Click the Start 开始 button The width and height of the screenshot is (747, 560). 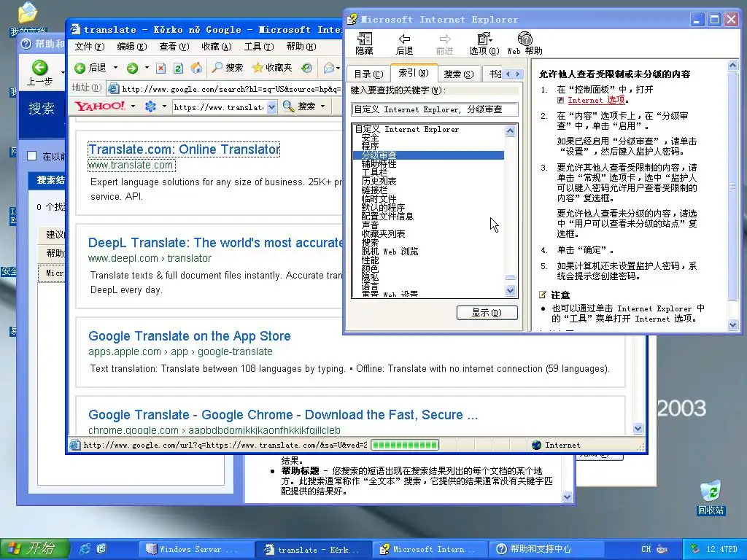pos(35,549)
